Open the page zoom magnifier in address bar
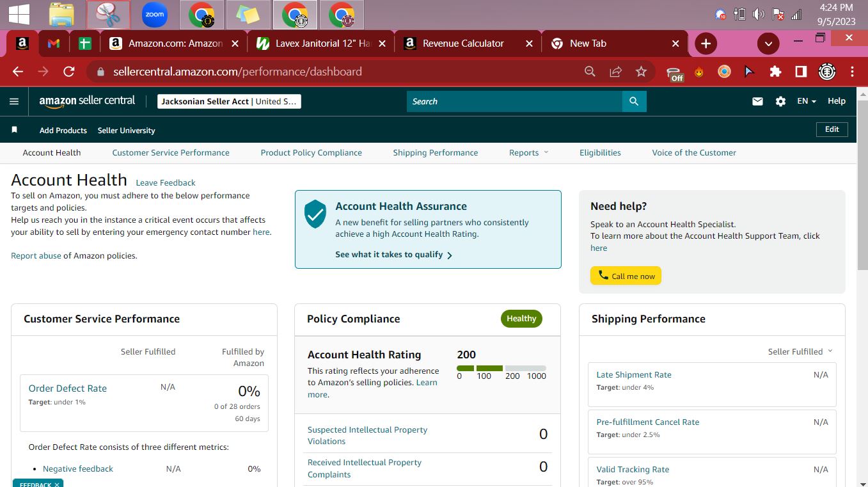 (x=590, y=72)
